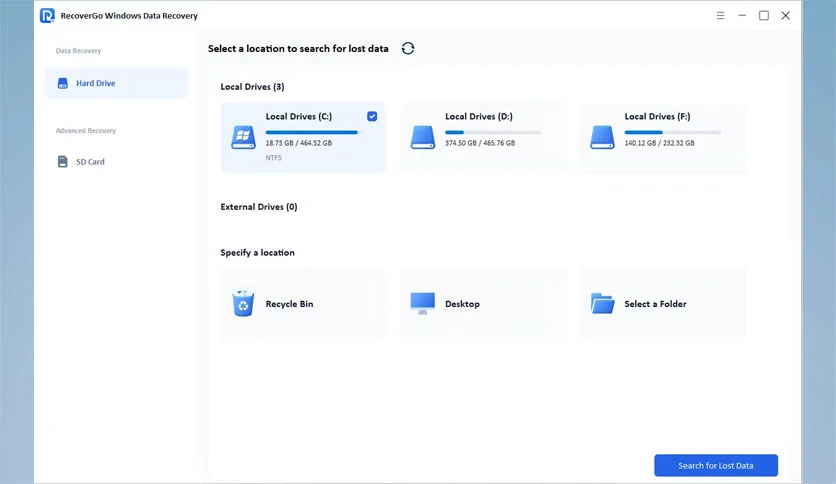Click the F: drive usage bar
The image size is (836, 484).
tap(672, 132)
